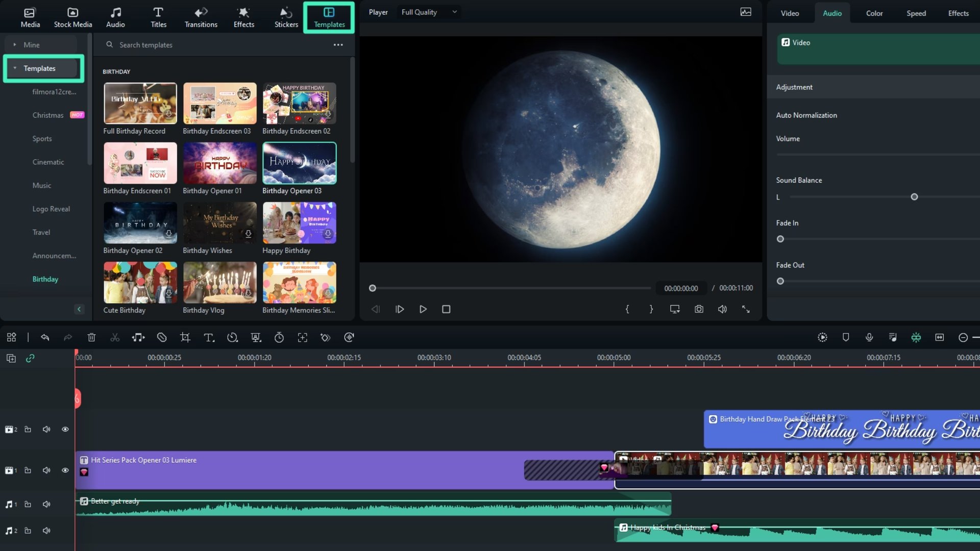
Task: Click the Sound Balance slider handle
Action: click(x=914, y=197)
